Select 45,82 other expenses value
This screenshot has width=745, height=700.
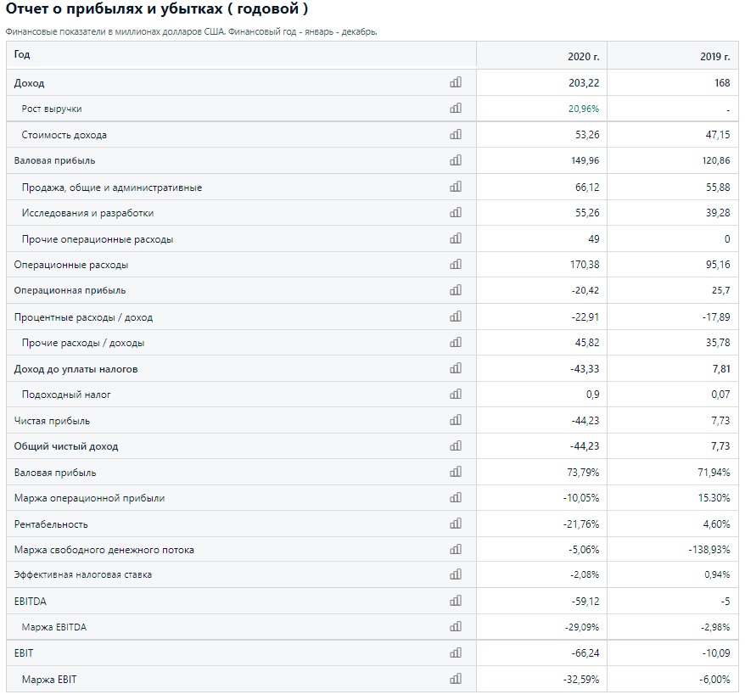[587, 343]
